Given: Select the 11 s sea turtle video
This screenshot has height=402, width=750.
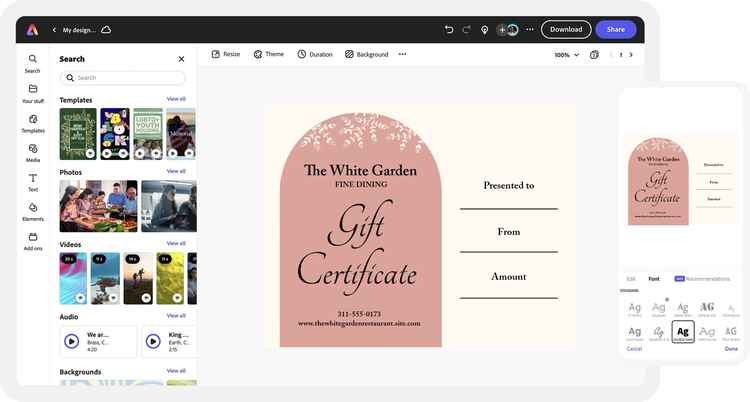Looking at the screenshot, I should tap(105, 279).
